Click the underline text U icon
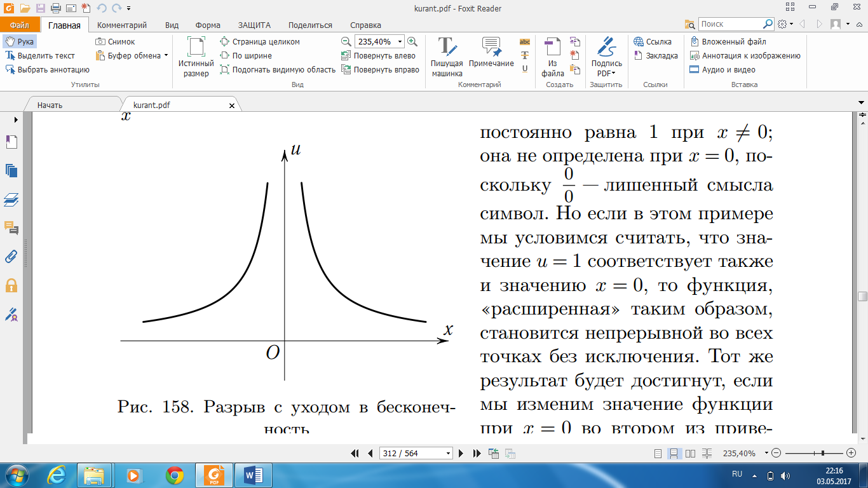Screen dimensions: 868x488 (524, 68)
